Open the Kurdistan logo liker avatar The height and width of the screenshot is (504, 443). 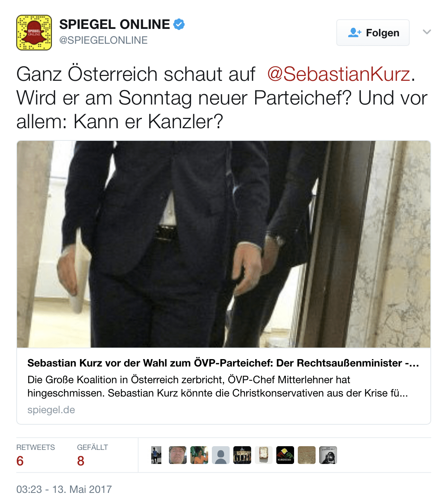tap(285, 455)
